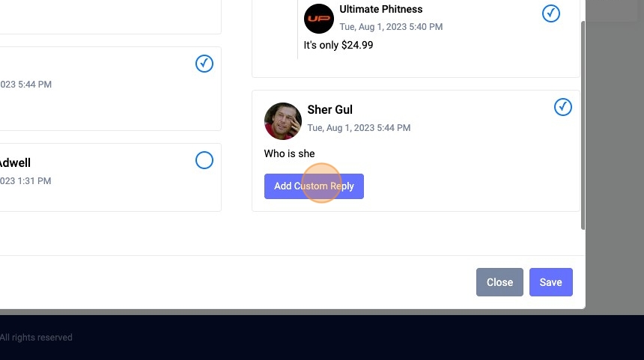The image size is (644, 360).
Task: Select the "Who is she" comment text
Action: coord(289,153)
